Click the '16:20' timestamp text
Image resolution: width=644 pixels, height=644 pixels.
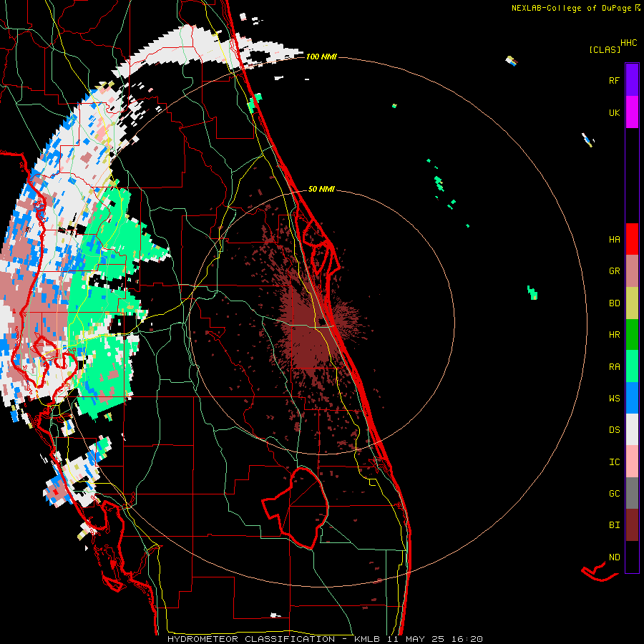click(468, 639)
